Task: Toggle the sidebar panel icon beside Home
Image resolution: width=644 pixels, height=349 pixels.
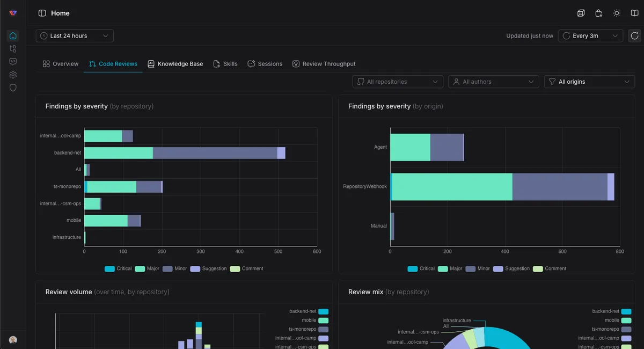Action: pos(42,13)
